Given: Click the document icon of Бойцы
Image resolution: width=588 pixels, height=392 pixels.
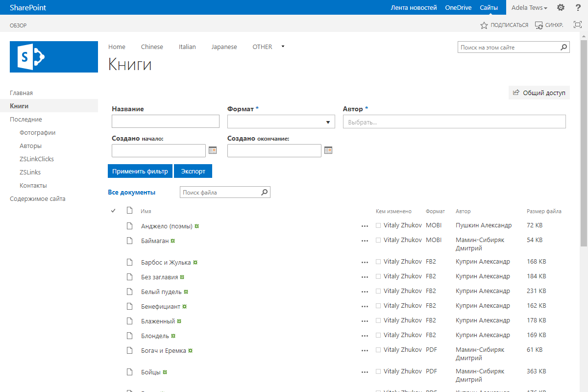Looking at the screenshot, I should point(130,372).
